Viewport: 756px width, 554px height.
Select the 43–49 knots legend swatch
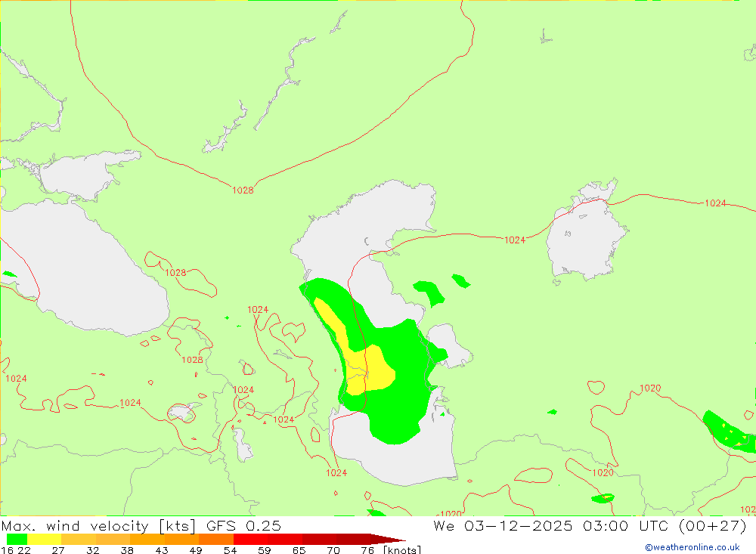click(181, 539)
